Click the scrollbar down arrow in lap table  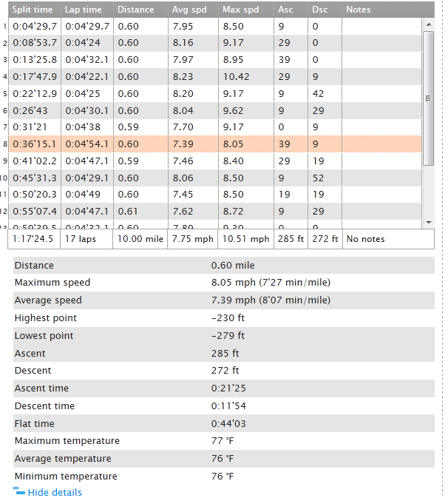[429, 223]
